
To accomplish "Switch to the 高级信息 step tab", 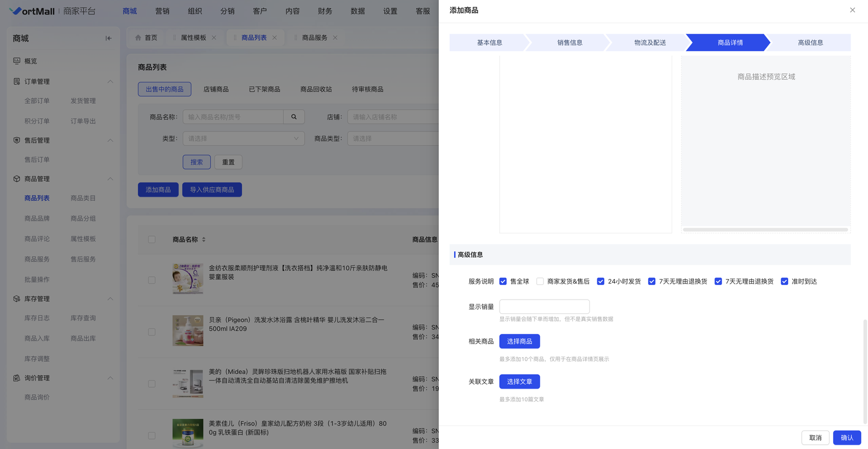I will pos(810,42).
